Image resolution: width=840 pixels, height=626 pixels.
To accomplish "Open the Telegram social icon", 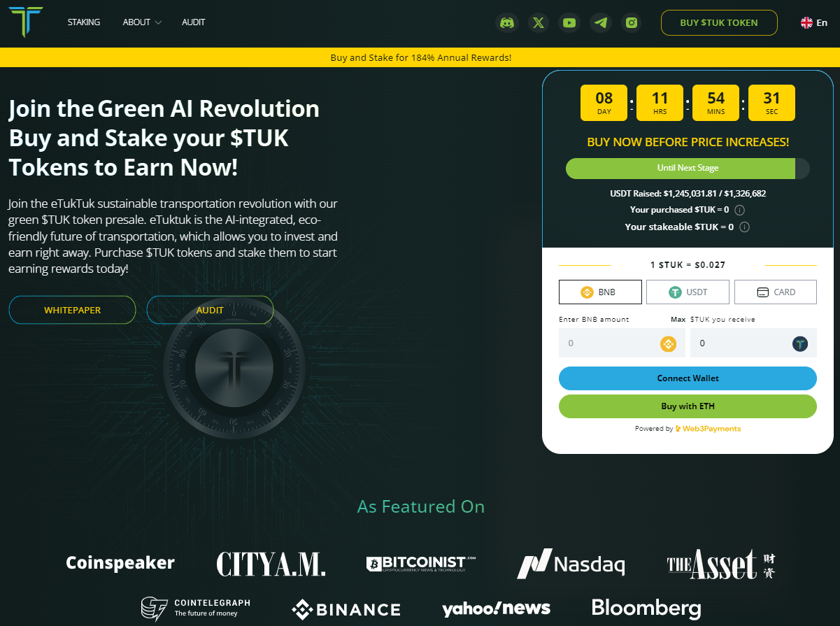I will [x=600, y=23].
